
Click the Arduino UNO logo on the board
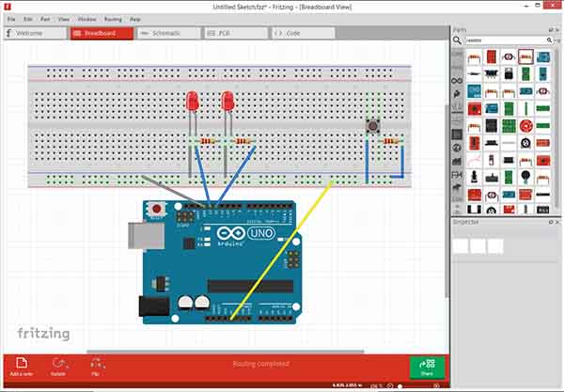[x=245, y=234]
